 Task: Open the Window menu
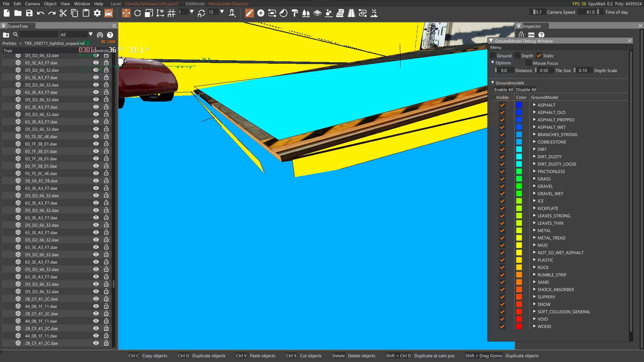(82, 4)
